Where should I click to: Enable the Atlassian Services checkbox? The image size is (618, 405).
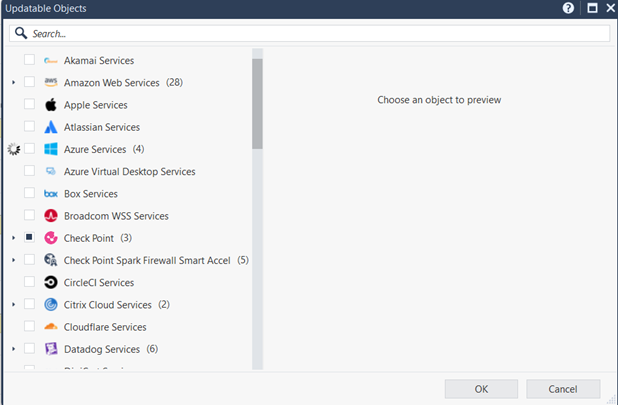[30, 126]
